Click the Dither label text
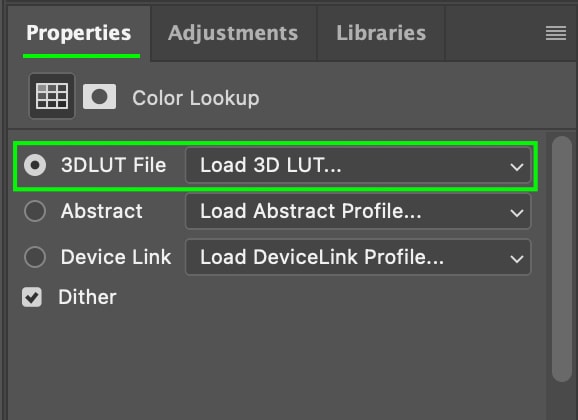This screenshot has height=420, width=578. (87, 297)
